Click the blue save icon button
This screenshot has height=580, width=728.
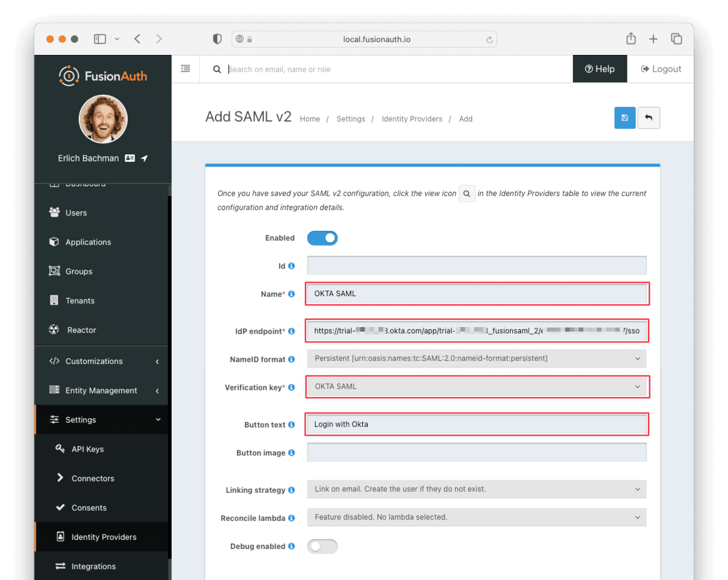624,118
